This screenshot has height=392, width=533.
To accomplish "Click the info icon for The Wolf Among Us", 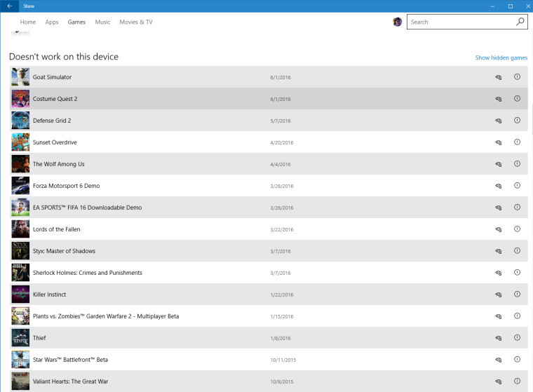I will click(x=517, y=164).
